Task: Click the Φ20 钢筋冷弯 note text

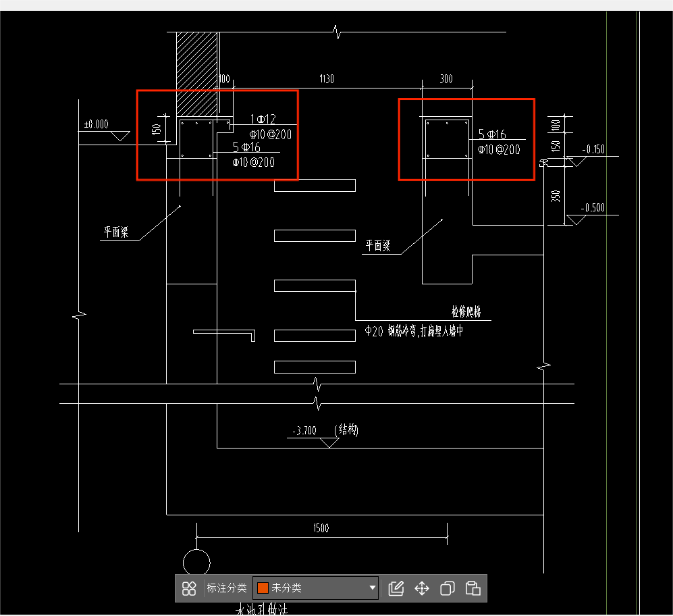Action: coord(414,331)
